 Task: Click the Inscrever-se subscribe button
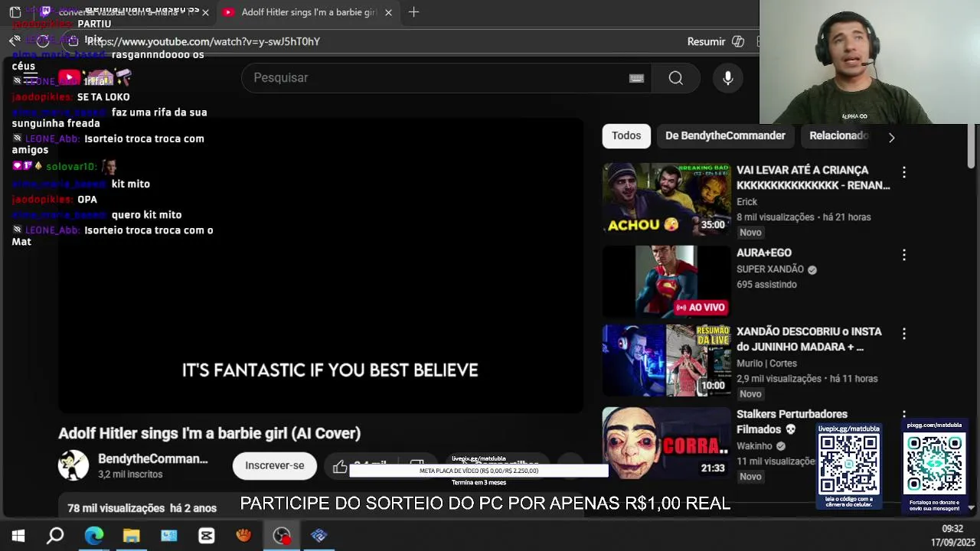pyautogui.click(x=275, y=465)
